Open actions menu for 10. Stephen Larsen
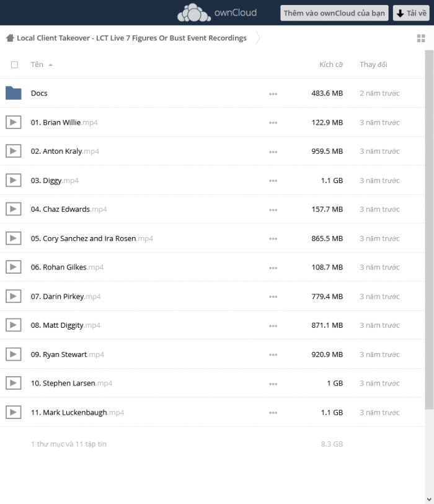The width and height of the screenshot is (434, 504). tap(273, 384)
